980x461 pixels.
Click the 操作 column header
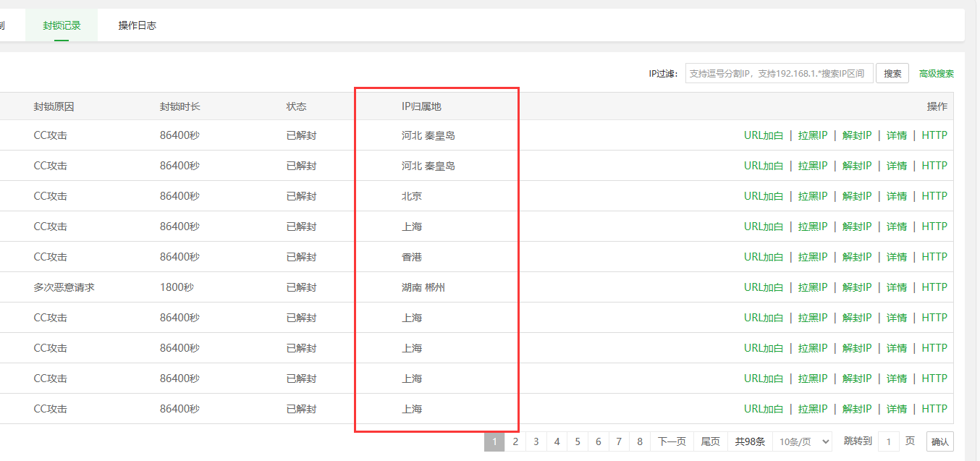tap(937, 106)
